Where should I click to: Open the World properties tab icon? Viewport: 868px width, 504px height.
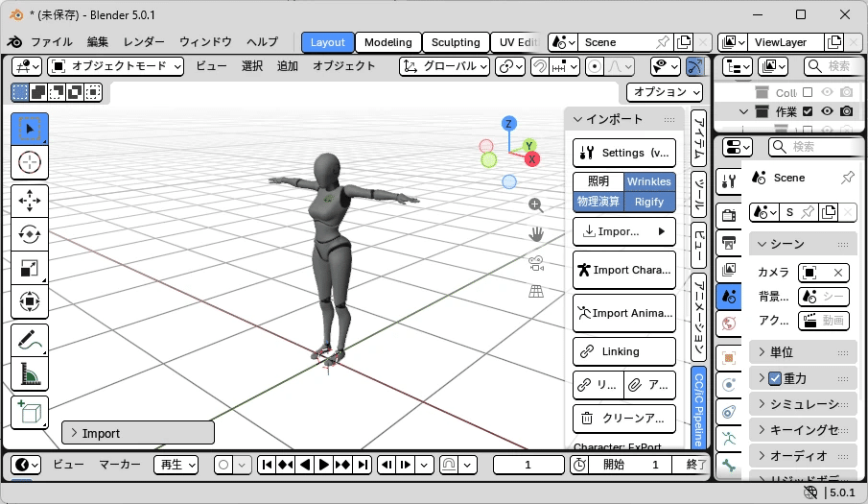pos(729,324)
